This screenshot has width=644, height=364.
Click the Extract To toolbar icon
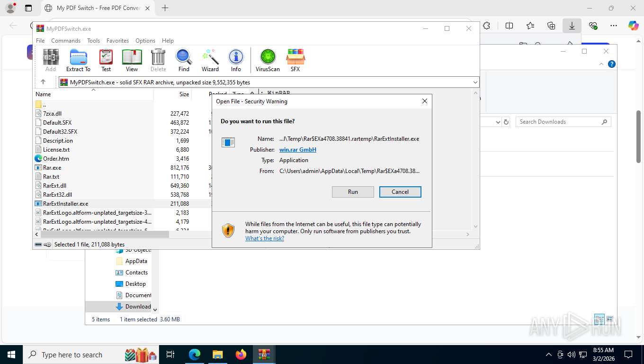click(78, 60)
